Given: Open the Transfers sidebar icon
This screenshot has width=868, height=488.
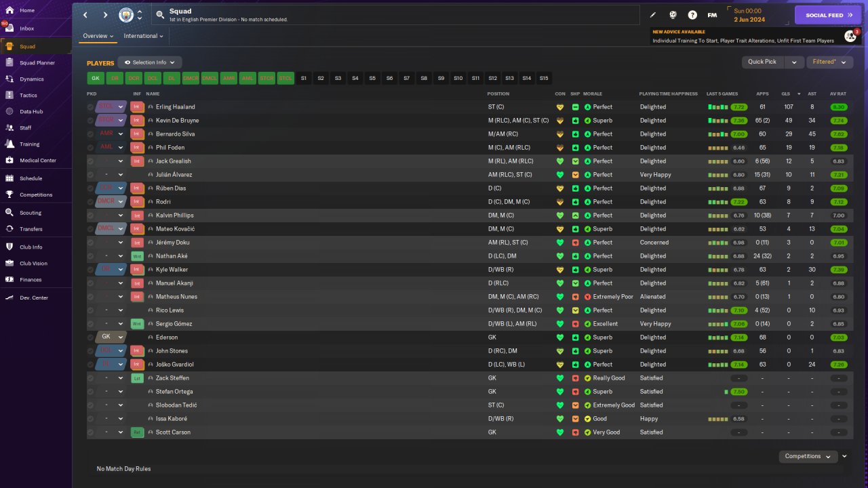Looking at the screenshot, I should click(x=9, y=229).
